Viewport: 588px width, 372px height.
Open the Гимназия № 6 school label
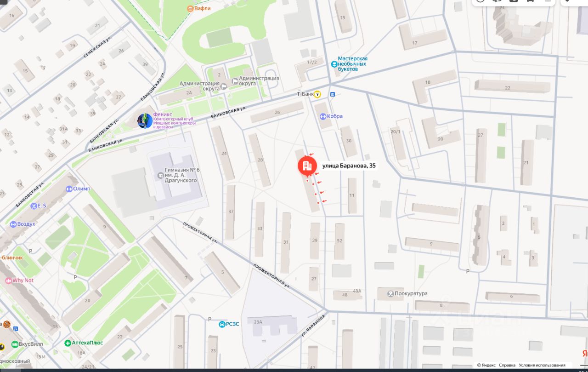182,175
